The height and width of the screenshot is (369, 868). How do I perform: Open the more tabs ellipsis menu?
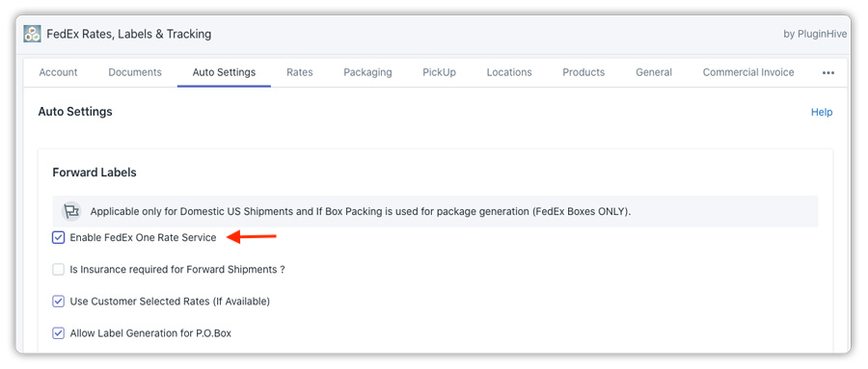click(x=828, y=72)
